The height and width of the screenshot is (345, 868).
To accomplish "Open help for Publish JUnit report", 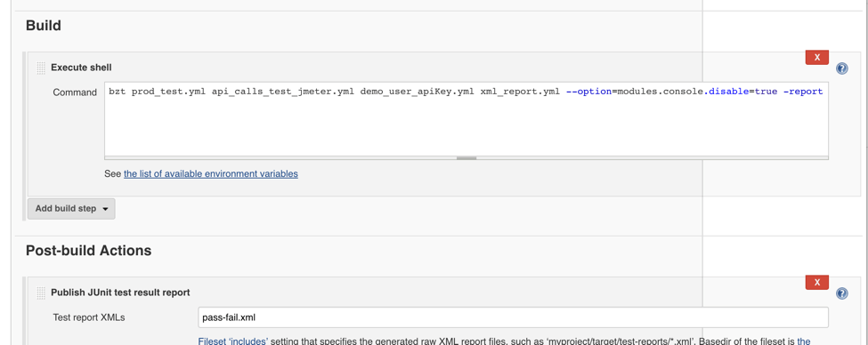I will (841, 293).
